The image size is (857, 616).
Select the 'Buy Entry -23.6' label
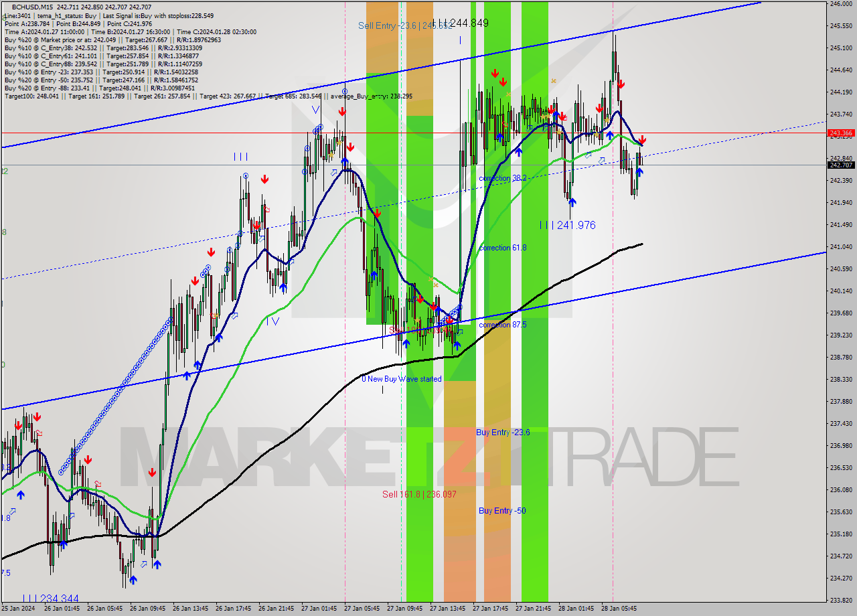(503, 433)
